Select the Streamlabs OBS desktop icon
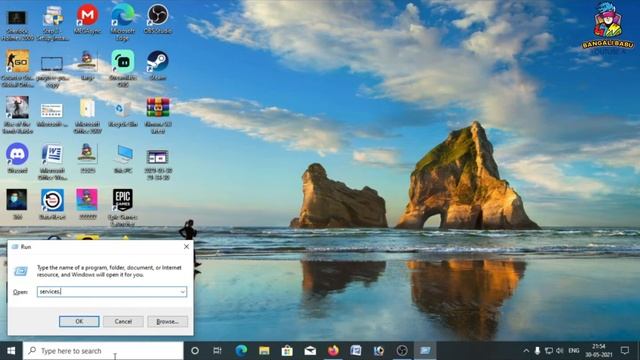The image size is (640, 360). [x=122, y=69]
